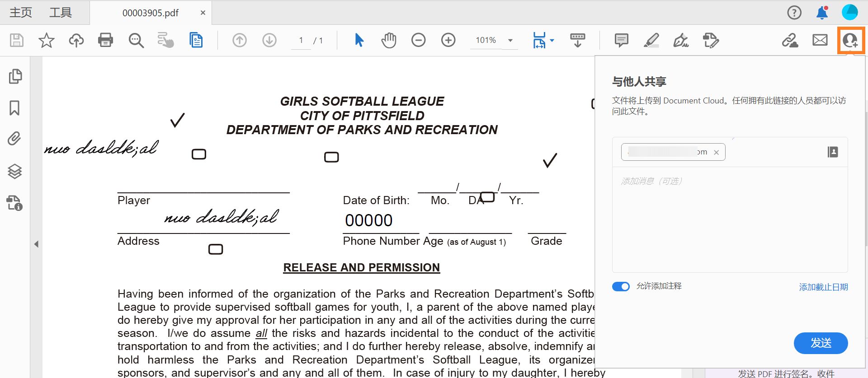Close the 00003905.pdf tab
Image resolution: width=868 pixels, height=378 pixels.
coord(203,13)
